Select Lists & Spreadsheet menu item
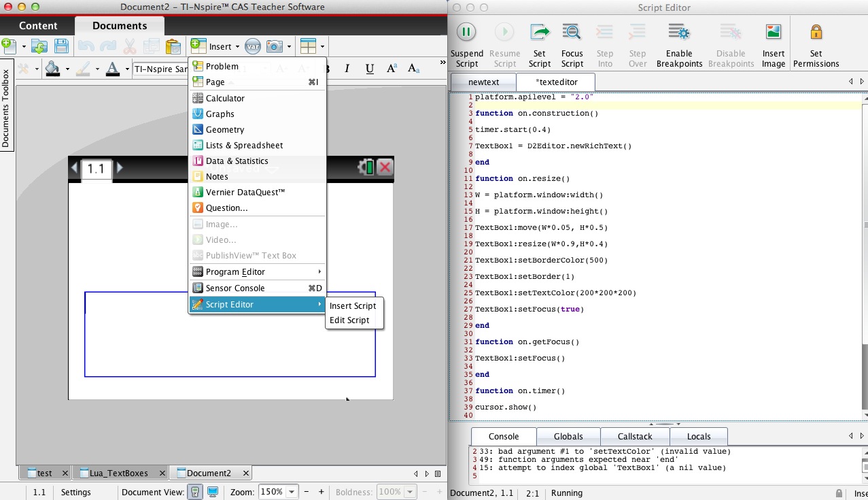868x500 pixels. [244, 146]
